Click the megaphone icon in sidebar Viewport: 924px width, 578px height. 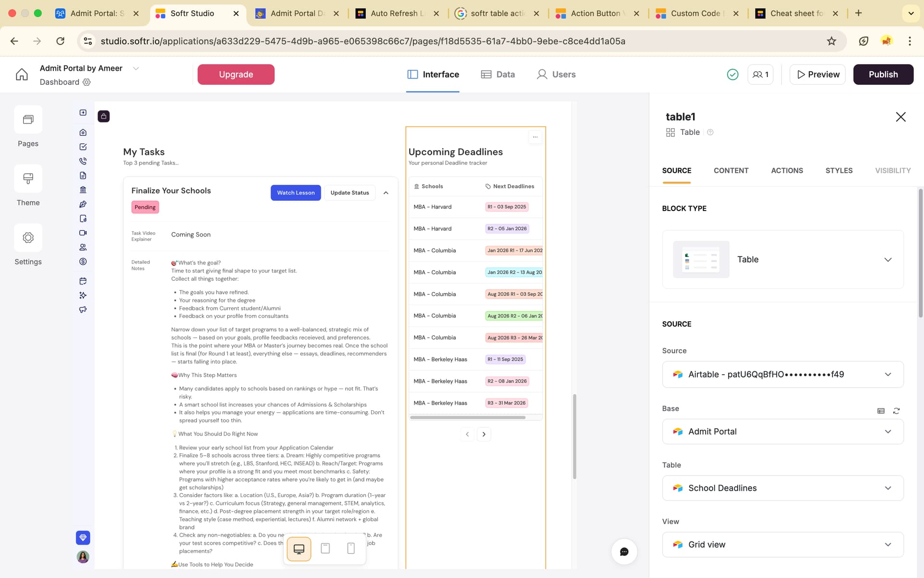click(83, 310)
